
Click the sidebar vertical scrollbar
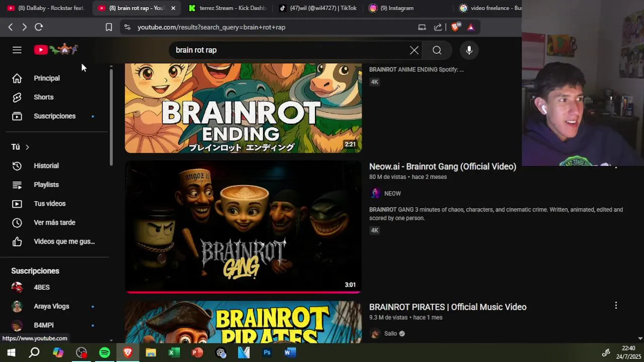click(x=111, y=117)
